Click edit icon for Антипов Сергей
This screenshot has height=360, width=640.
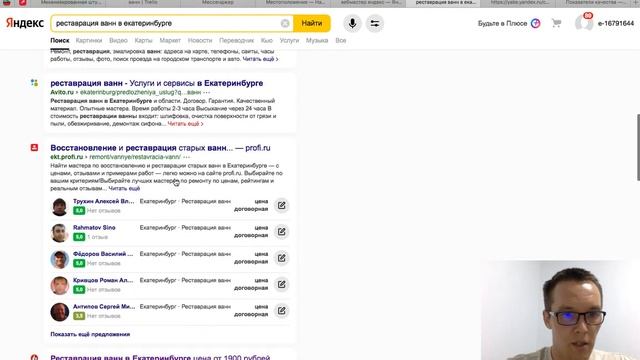click(x=282, y=311)
